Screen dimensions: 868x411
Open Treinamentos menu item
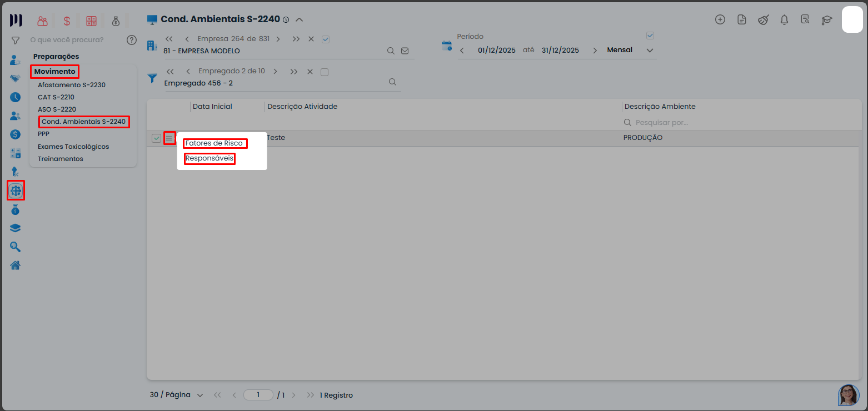(61, 159)
